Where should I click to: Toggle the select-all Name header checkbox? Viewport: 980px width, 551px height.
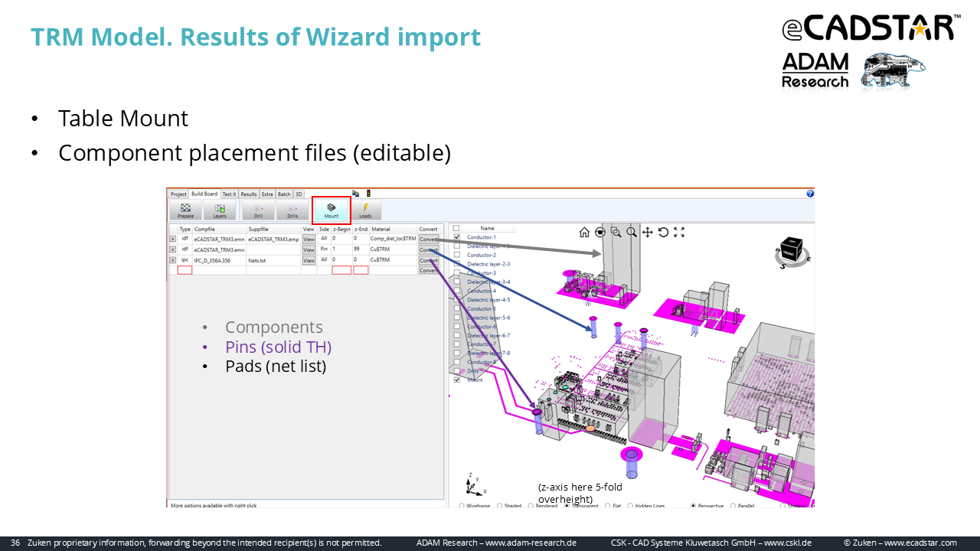point(457,228)
